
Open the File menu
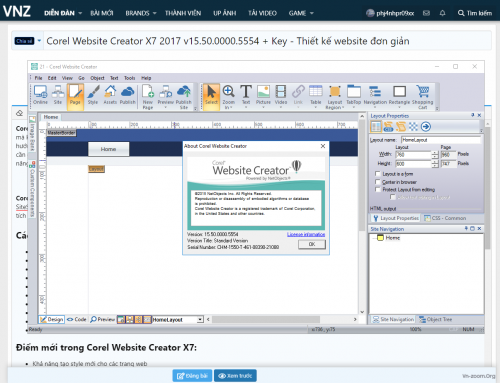tap(39, 78)
